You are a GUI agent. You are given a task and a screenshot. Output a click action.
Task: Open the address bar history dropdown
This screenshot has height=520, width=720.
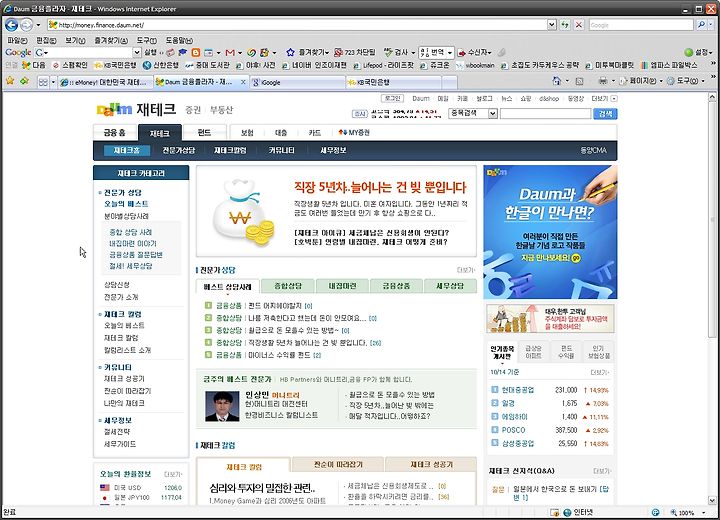552,25
